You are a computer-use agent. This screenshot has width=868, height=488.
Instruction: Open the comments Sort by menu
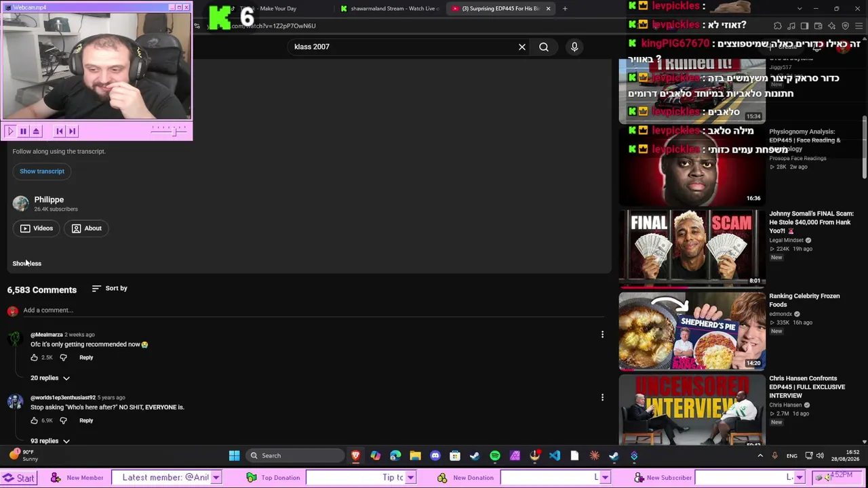(110, 289)
